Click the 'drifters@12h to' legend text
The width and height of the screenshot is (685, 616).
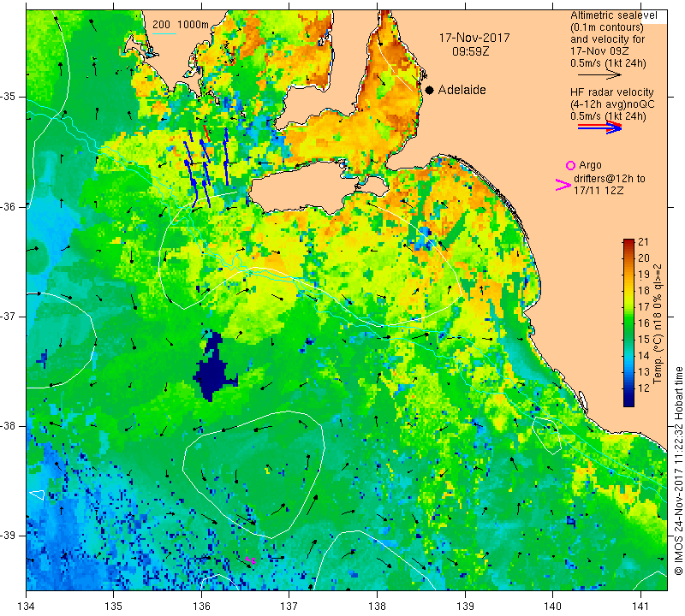coord(609,179)
